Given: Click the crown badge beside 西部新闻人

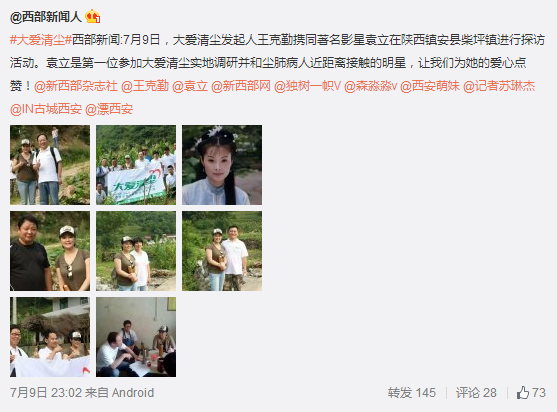Looking at the screenshot, I should (92, 16).
